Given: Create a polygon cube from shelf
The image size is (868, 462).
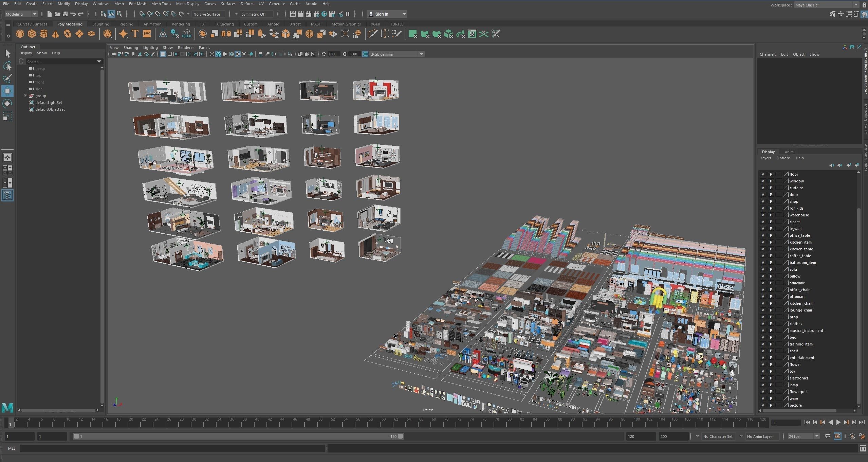Looking at the screenshot, I should click(32, 34).
